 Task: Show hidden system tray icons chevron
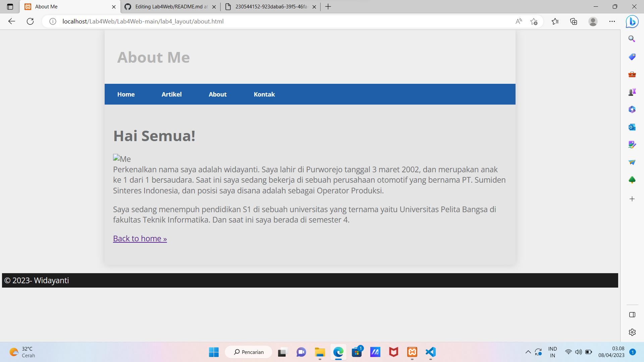(x=528, y=352)
